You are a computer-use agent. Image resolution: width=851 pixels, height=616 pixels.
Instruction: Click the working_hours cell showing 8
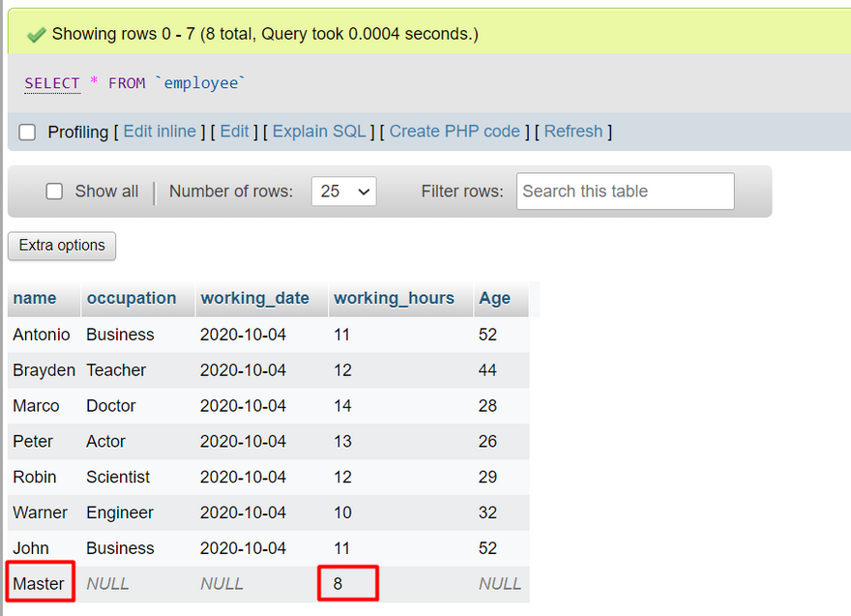(x=347, y=583)
